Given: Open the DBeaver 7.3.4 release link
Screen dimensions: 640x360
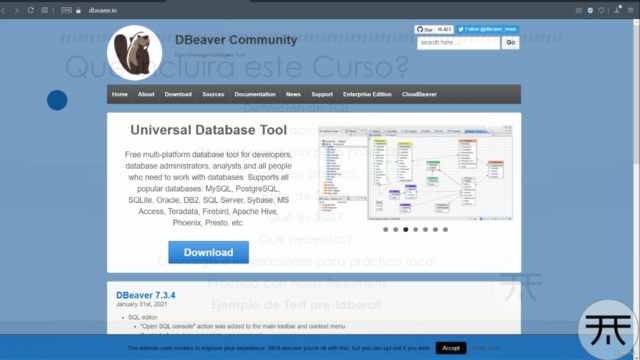Looking at the screenshot, I should click(x=146, y=295).
